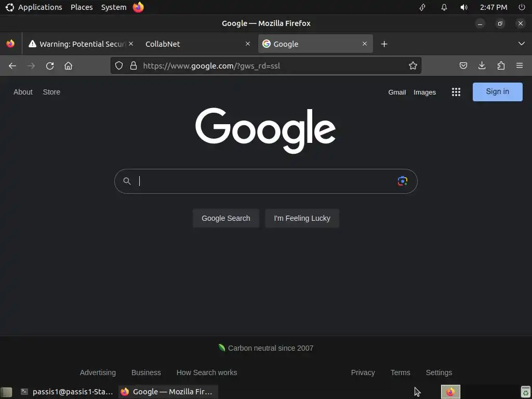Bookmark this page with the star icon
532x399 pixels.
coord(413,65)
